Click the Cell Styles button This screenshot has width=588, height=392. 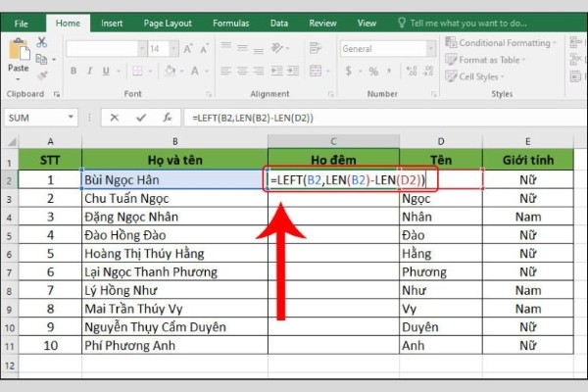click(x=478, y=76)
